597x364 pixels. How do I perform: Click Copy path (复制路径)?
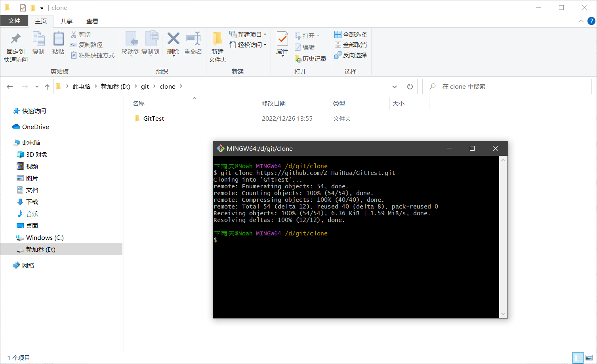pyautogui.click(x=86, y=45)
